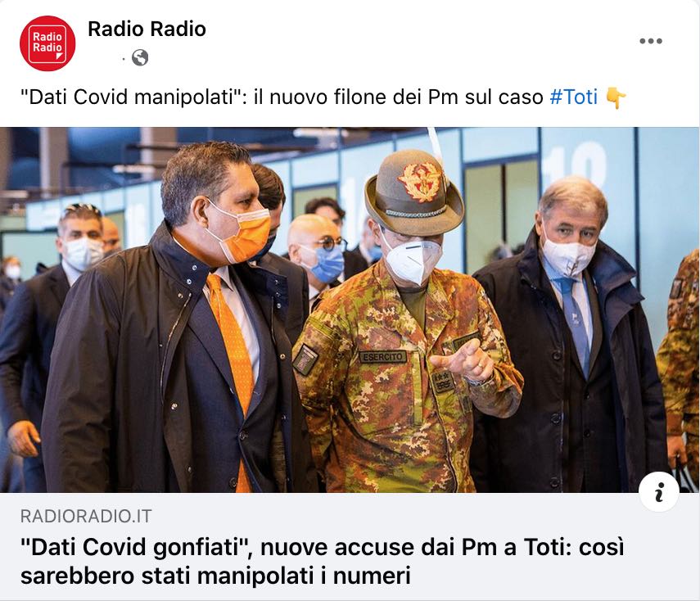
Task: Click the info icon on link preview
Action: [x=659, y=491]
